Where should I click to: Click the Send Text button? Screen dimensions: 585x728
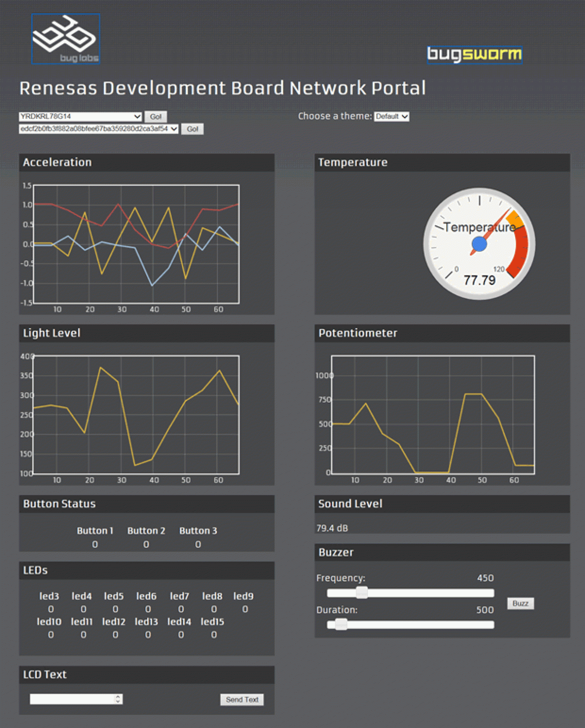(x=241, y=699)
